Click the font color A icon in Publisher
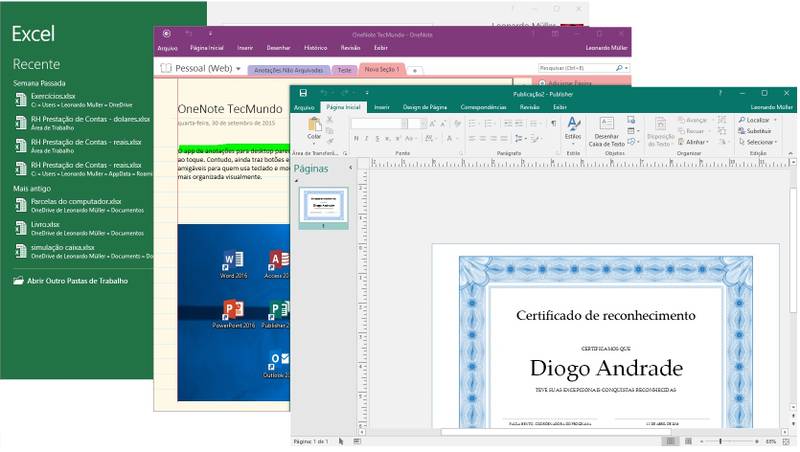Screen dimensions: 800x452 [x=449, y=138]
